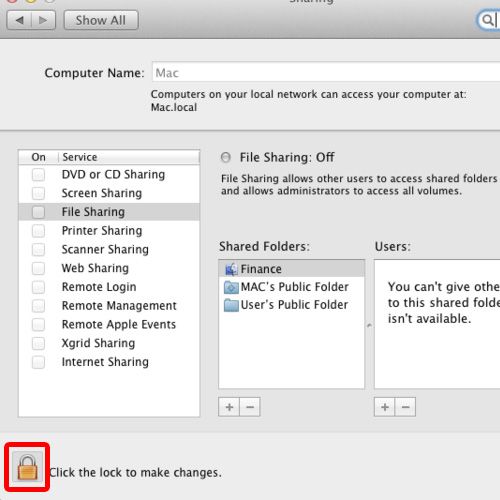The image size is (500, 500).
Task: Select DVD or CD Sharing service row
Action: tap(109, 174)
